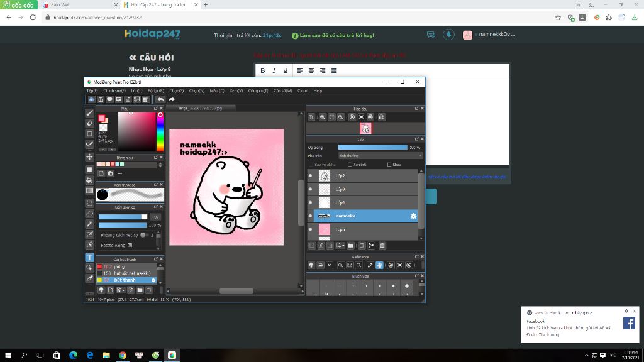Viewport: 644px width, 362px height.
Task: Float the Lớp layer panel
Action: [x=416, y=139]
